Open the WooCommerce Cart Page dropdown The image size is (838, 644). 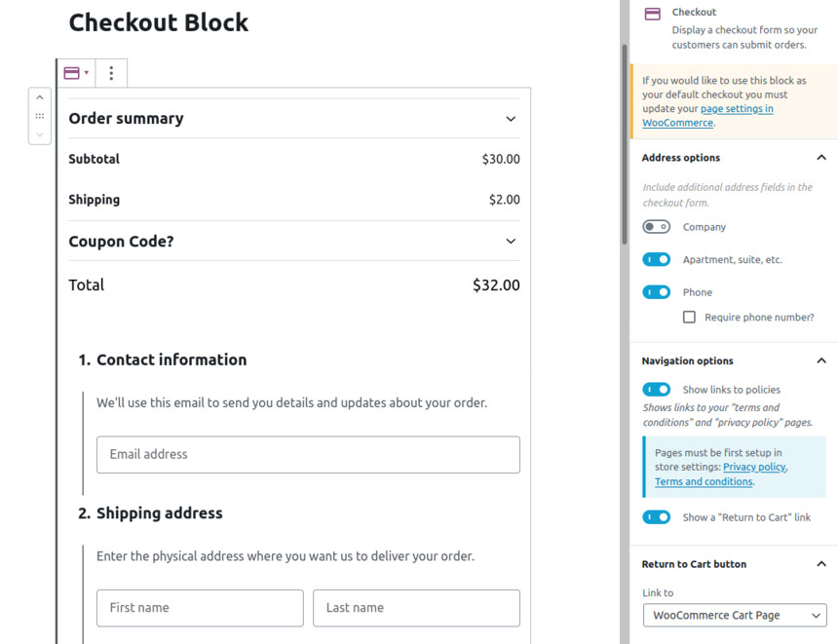point(735,615)
